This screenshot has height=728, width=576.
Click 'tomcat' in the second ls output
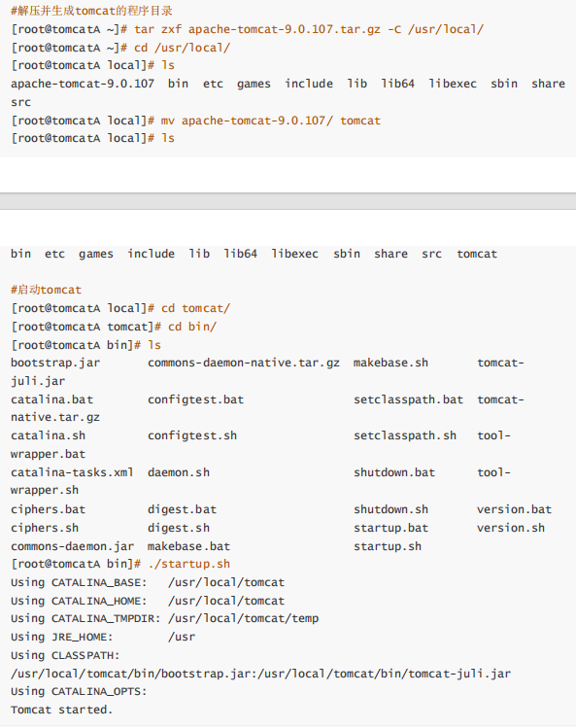pyautogui.click(x=477, y=254)
